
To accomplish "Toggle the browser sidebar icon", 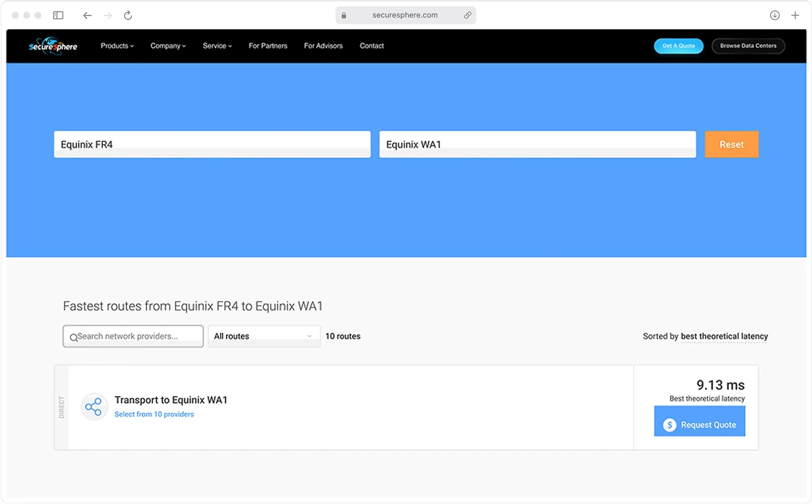I will [58, 15].
